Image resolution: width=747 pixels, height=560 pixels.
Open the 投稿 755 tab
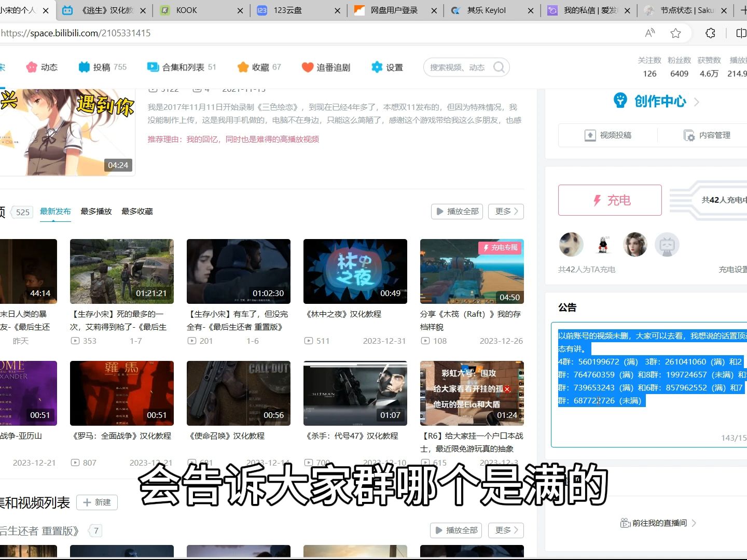[x=103, y=67]
